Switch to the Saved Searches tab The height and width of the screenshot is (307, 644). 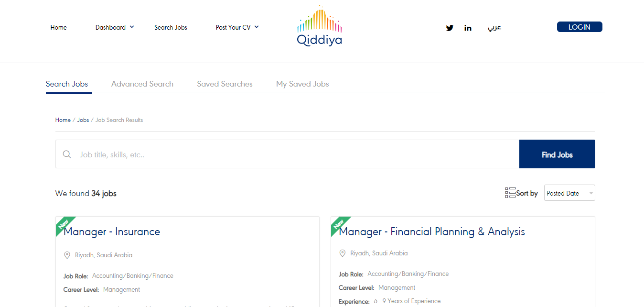pyautogui.click(x=225, y=84)
